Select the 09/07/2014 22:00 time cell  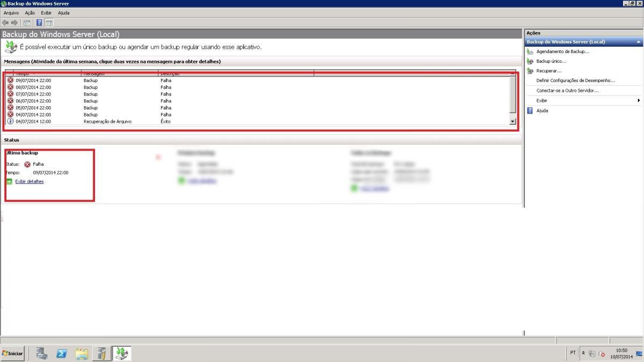point(33,80)
